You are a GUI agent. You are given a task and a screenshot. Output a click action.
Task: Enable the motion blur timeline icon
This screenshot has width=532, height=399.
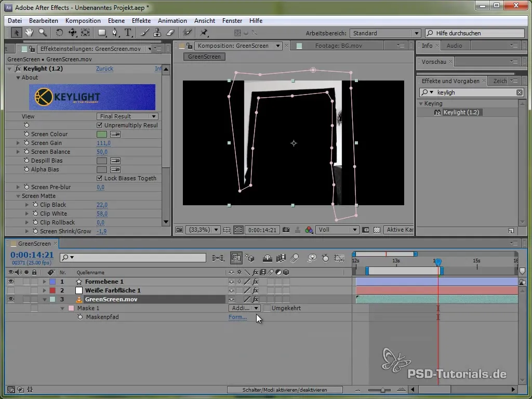[x=295, y=258]
